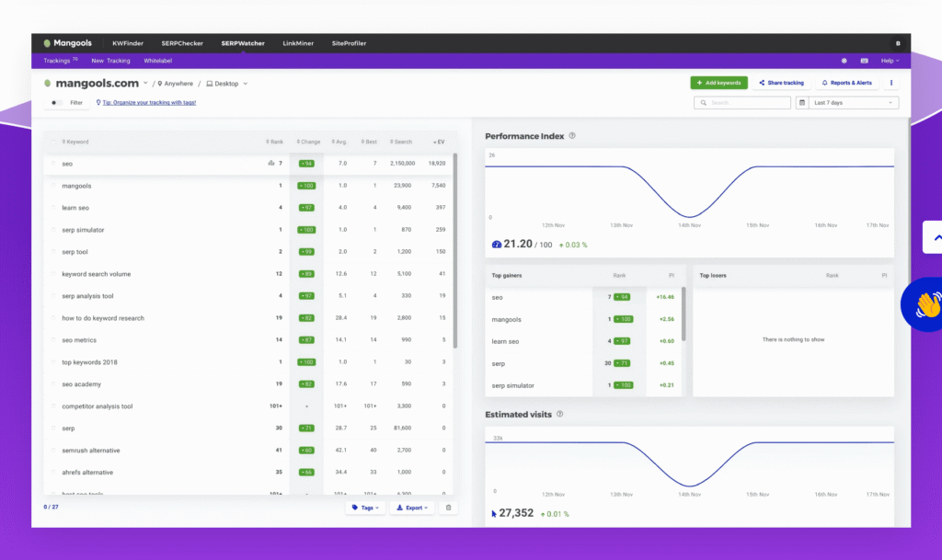Click the gauge icon next to 21.20
This screenshot has width=942, height=560.
click(x=496, y=245)
